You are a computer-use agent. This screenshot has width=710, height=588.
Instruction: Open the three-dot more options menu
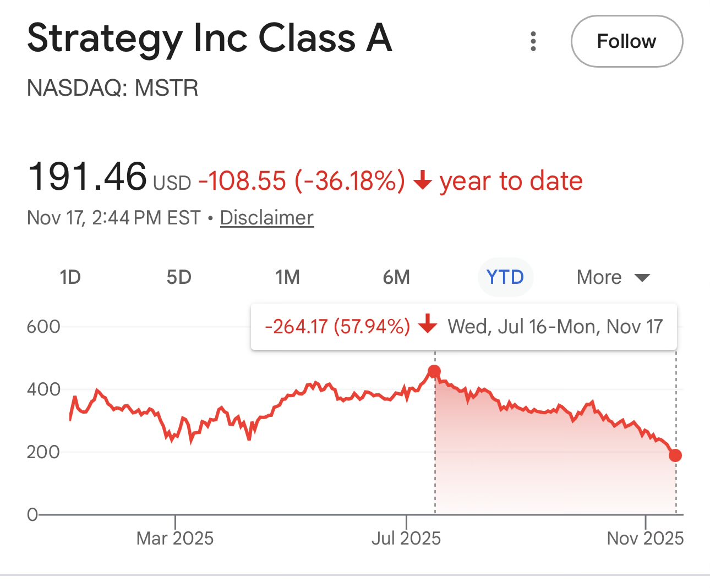(533, 41)
